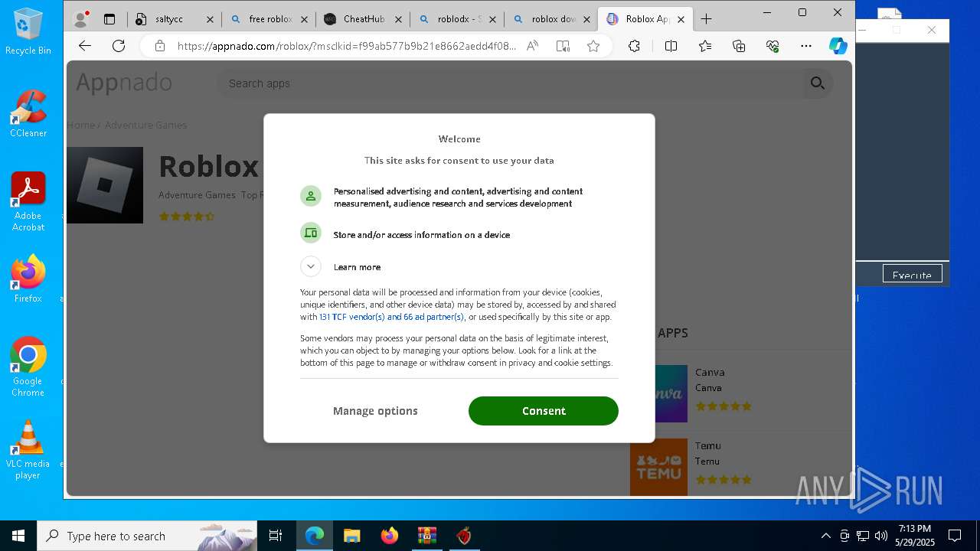
Task: Click the store information on device icon
Action: click(x=310, y=232)
